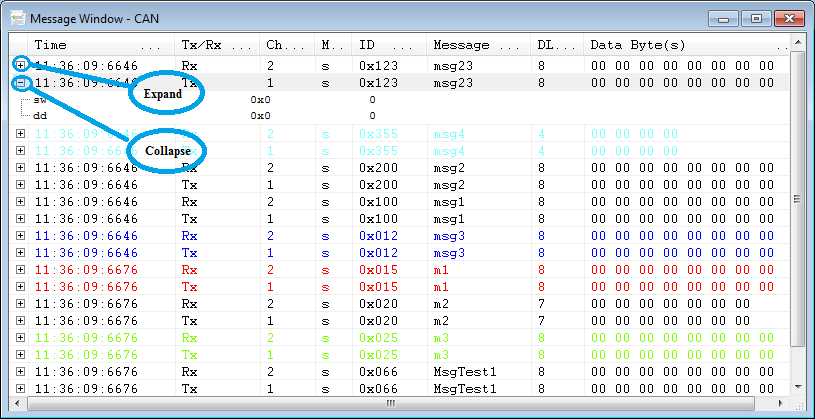Expand the 0x100 msg1 Tx row

click(20, 219)
